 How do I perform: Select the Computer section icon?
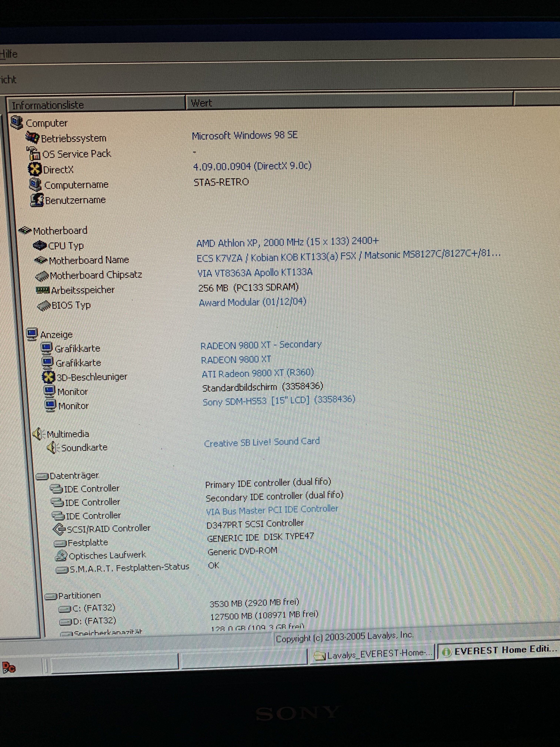click(x=17, y=122)
